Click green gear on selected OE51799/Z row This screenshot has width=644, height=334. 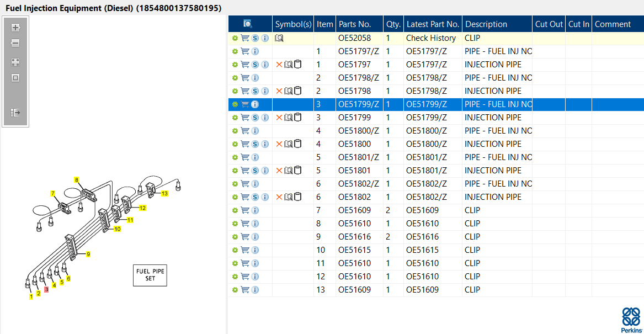[235, 104]
